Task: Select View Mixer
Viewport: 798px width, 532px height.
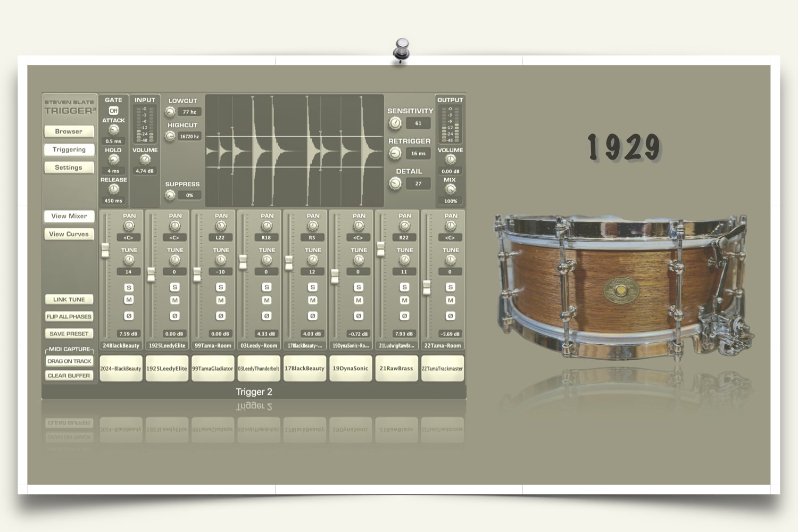Action: 69,216
